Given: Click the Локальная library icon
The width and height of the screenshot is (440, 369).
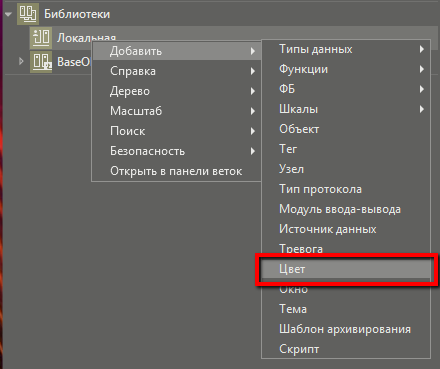Looking at the screenshot, I should tap(41, 37).
